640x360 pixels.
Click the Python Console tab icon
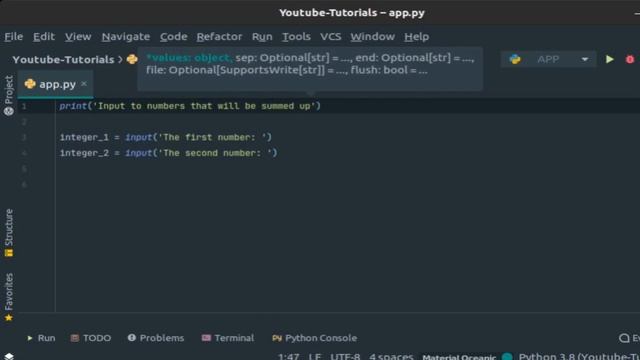coord(277,338)
